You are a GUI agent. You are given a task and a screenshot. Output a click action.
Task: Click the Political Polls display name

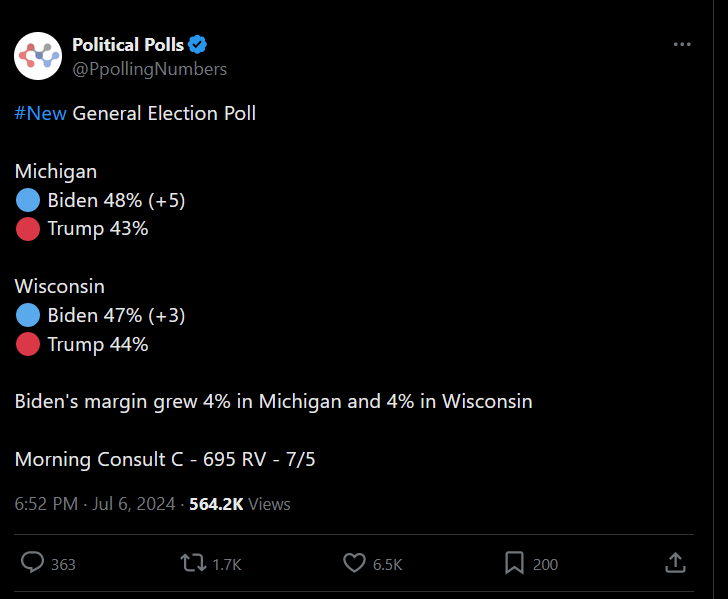[128, 45]
